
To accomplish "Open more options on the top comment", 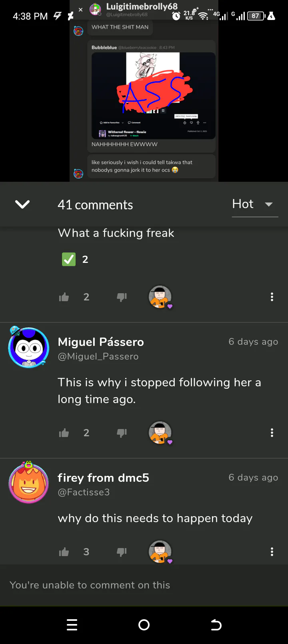I will (272, 297).
